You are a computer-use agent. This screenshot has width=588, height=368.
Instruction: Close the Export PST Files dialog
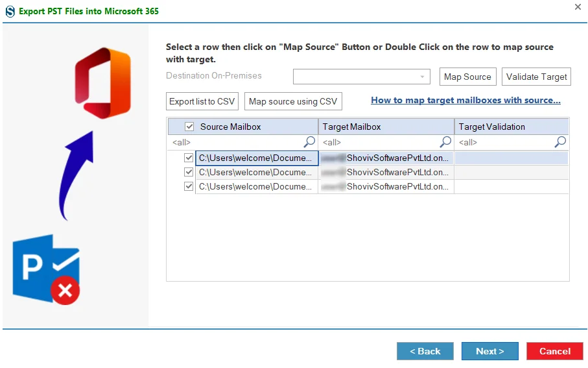click(578, 6)
